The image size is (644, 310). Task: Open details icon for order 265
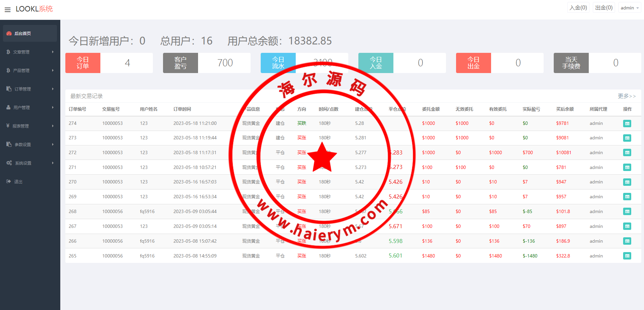(627, 256)
